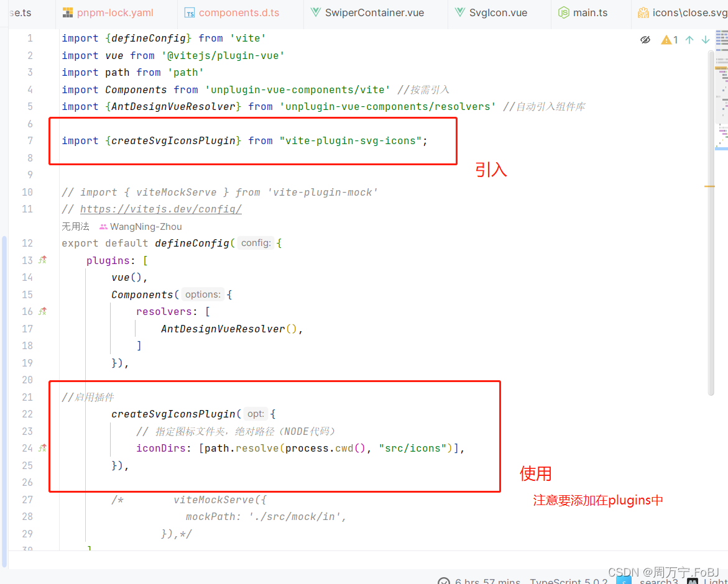728x584 pixels.
Task: Click line number 1 in gutter
Action: click(x=30, y=38)
